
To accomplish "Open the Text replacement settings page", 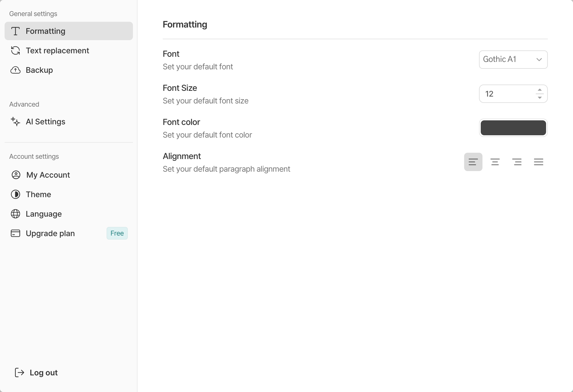I will point(57,50).
